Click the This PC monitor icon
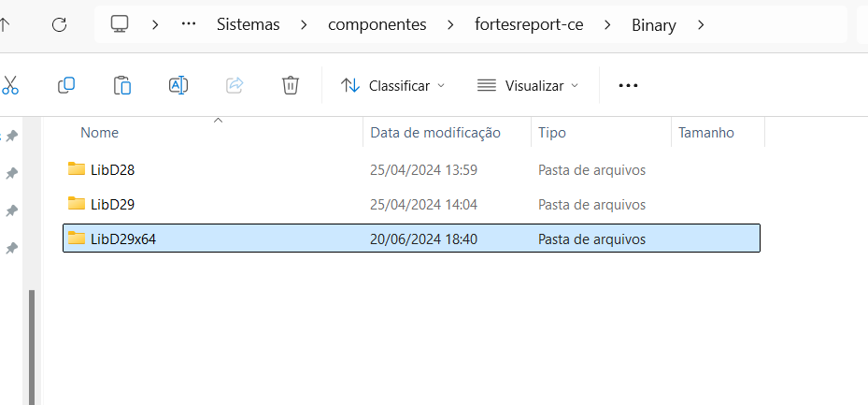868x405 pixels. coord(120,24)
